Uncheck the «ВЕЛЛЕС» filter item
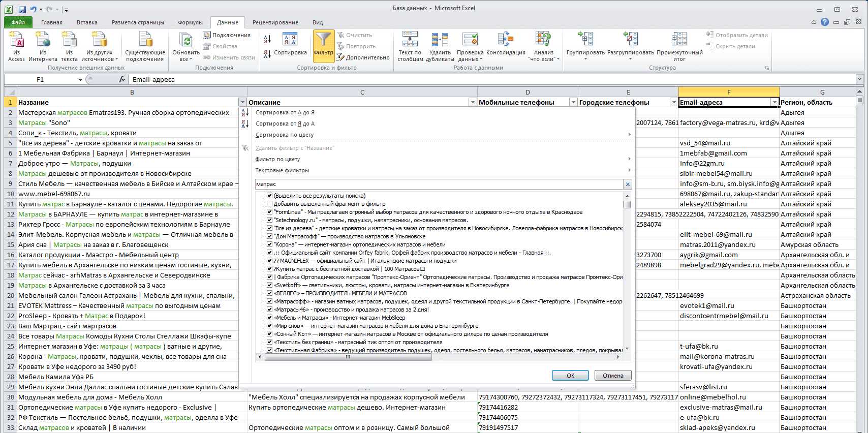The width and height of the screenshot is (868, 433). (x=270, y=293)
